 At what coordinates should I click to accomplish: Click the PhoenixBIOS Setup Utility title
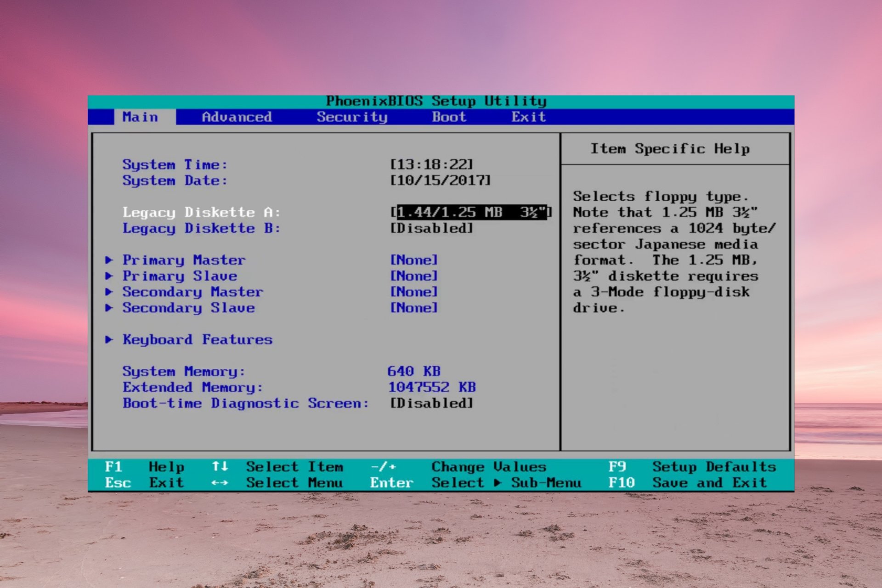[436, 101]
